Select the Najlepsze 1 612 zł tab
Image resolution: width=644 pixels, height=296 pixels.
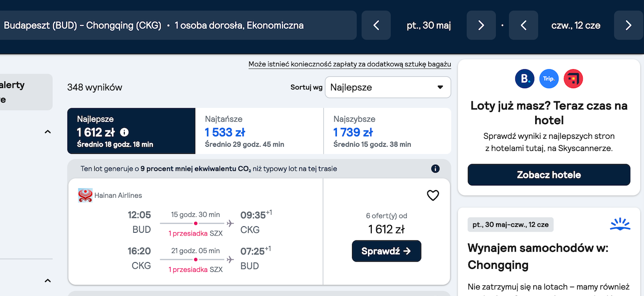point(131,131)
